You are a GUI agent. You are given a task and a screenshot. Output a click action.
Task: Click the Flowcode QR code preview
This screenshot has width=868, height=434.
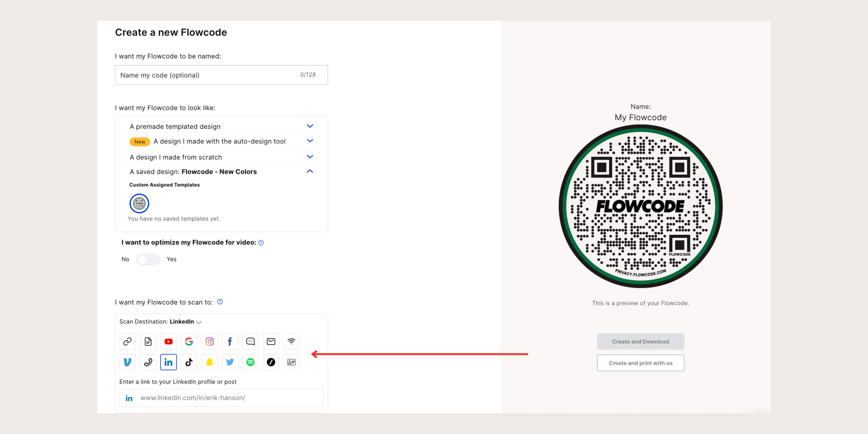[641, 206]
